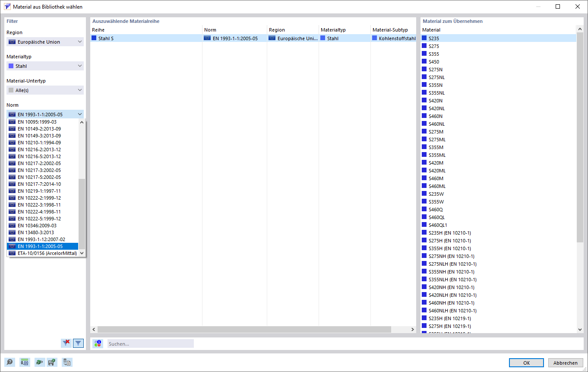
Task: Select material S460NLH (EN 10210-1)
Action: click(499, 311)
